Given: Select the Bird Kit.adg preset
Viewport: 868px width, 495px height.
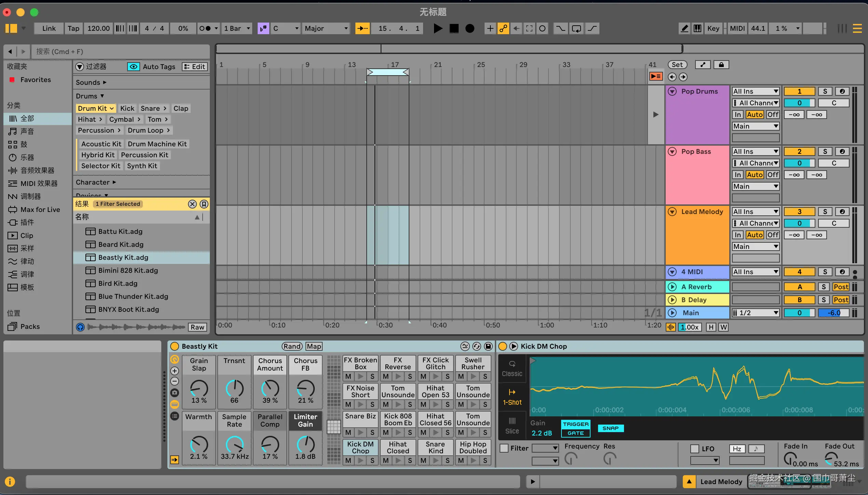Looking at the screenshot, I should 118,283.
